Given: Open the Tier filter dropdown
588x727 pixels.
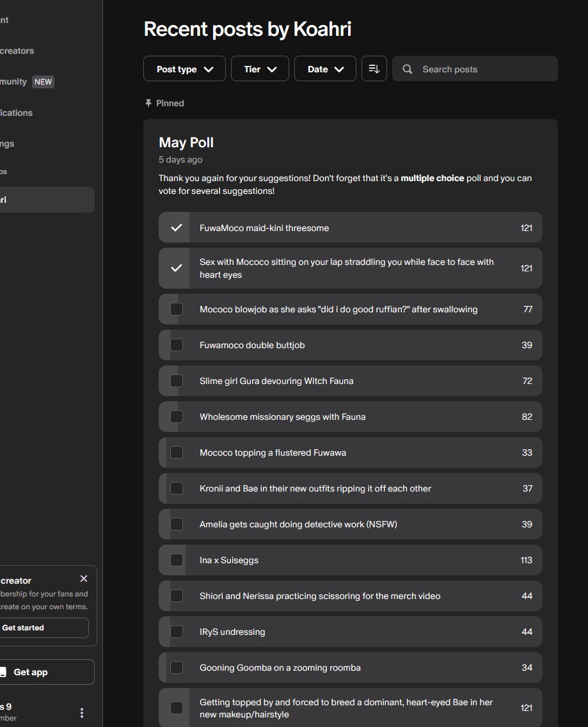Looking at the screenshot, I should [x=260, y=69].
